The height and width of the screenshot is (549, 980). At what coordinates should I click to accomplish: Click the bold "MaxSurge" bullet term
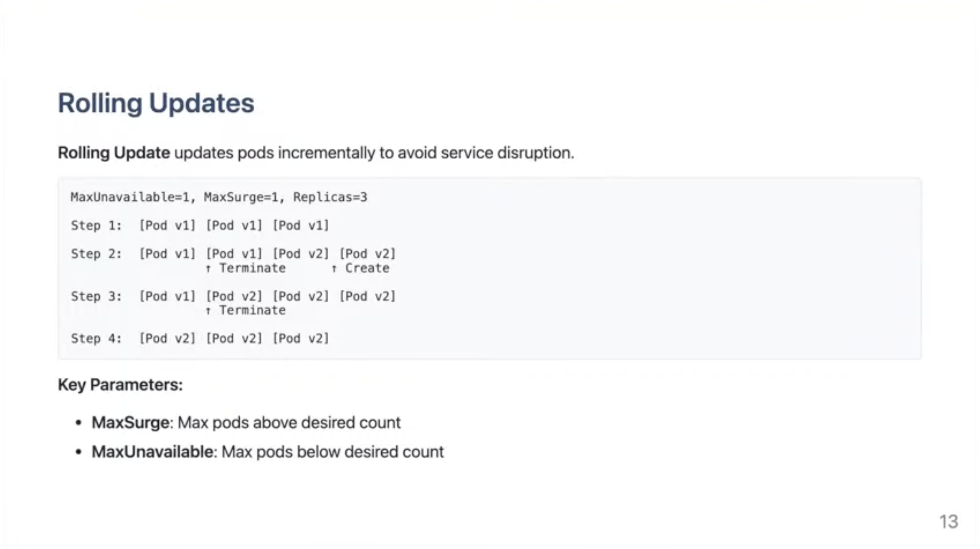(x=130, y=423)
